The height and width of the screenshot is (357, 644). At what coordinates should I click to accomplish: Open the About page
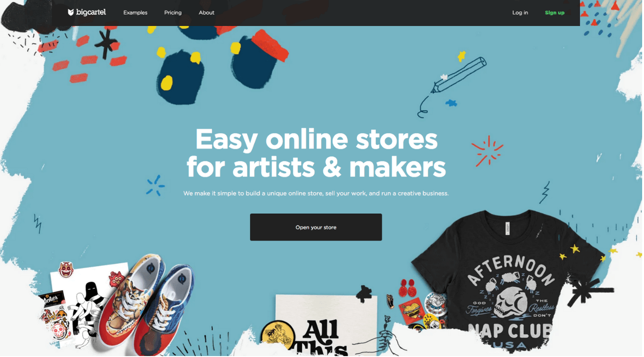pos(207,13)
